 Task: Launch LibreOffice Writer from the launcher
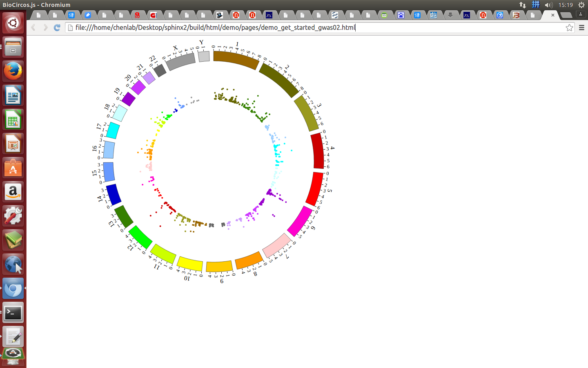13,95
